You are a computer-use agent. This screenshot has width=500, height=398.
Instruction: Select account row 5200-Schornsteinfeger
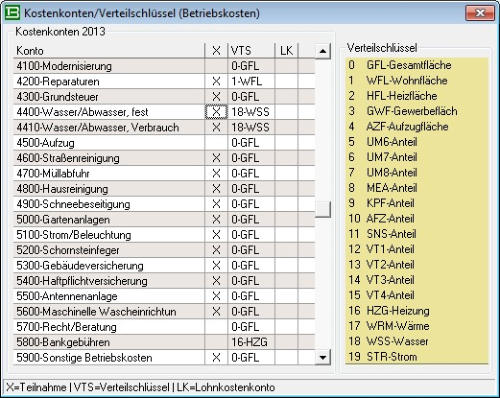pyautogui.click(x=164, y=250)
